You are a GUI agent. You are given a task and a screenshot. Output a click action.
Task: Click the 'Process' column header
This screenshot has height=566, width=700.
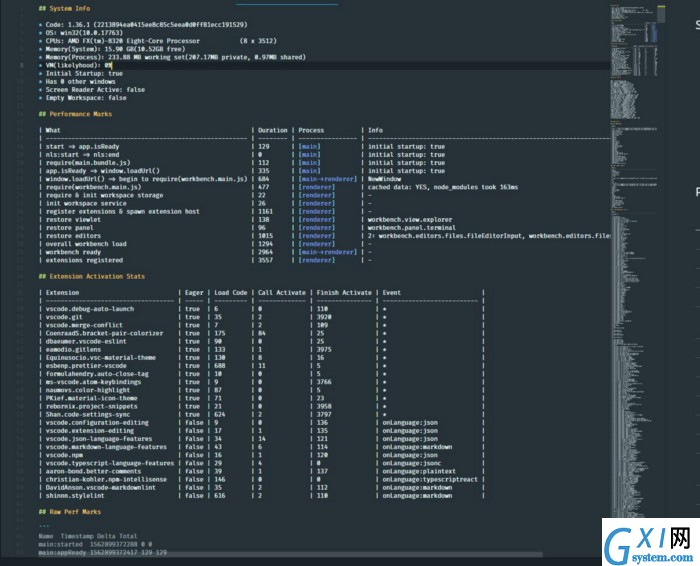(x=311, y=130)
